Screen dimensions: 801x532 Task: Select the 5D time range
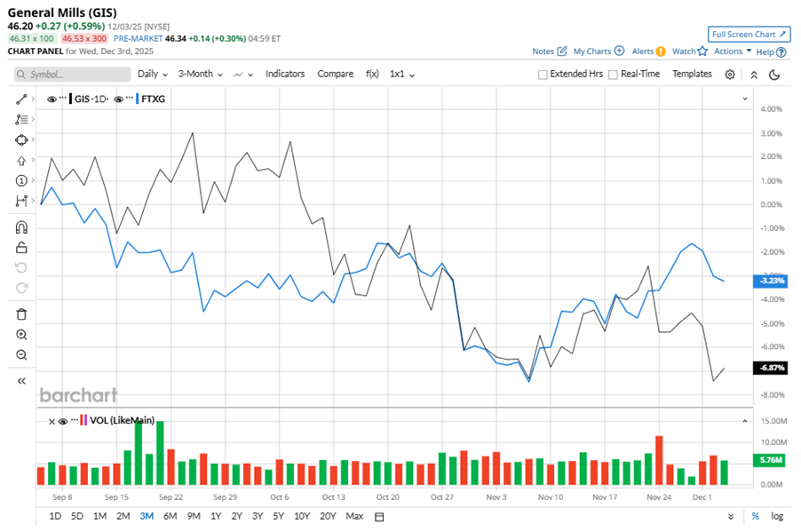[x=76, y=516]
